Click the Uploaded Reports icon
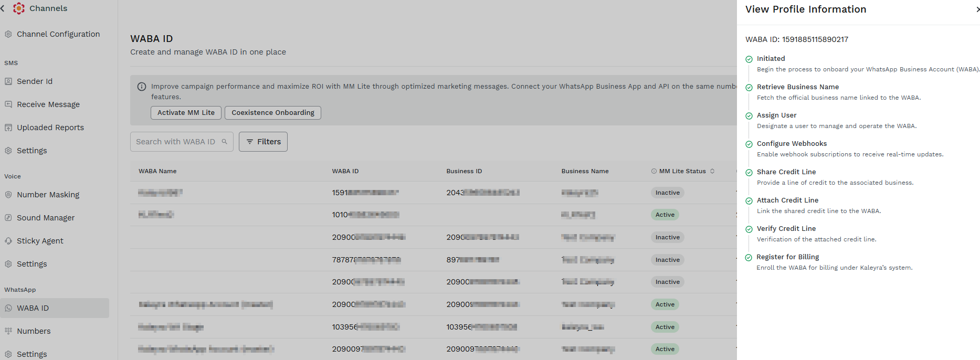The height and width of the screenshot is (360, 980). (8, 128)
